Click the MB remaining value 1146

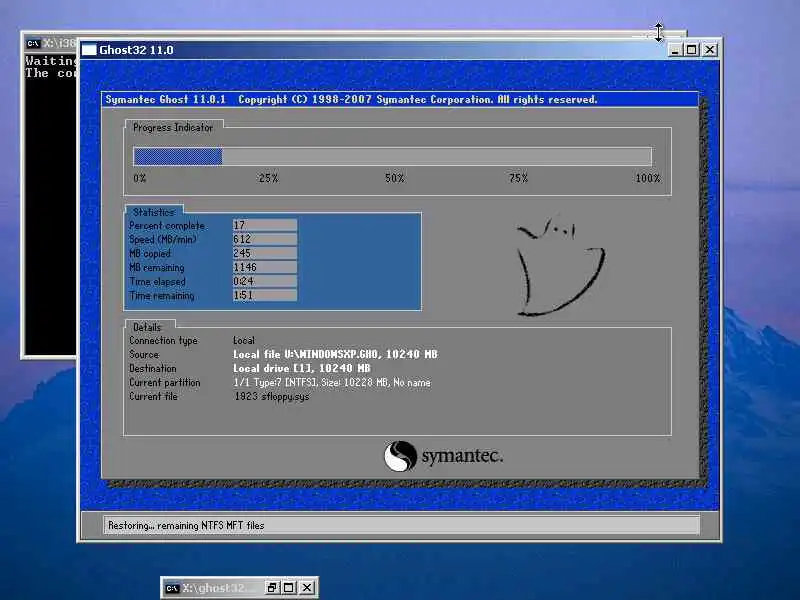pyautogui.click(x=265, y=267)
